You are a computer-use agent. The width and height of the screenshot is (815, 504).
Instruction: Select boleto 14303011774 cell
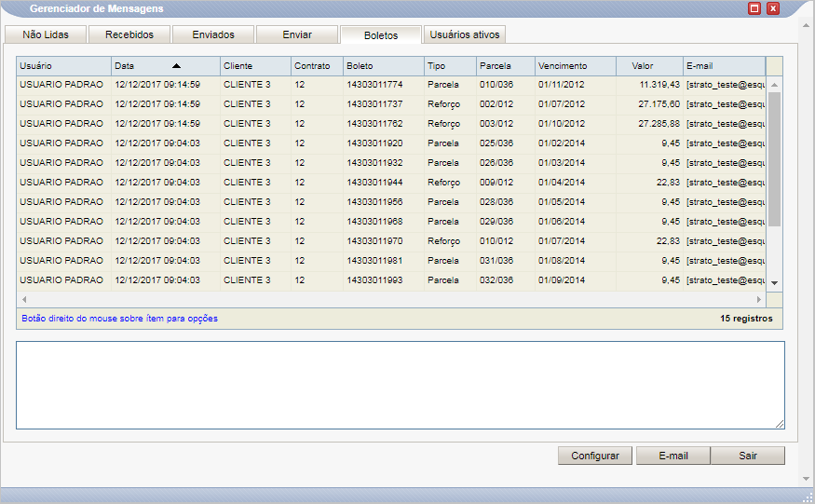(384, 85)
